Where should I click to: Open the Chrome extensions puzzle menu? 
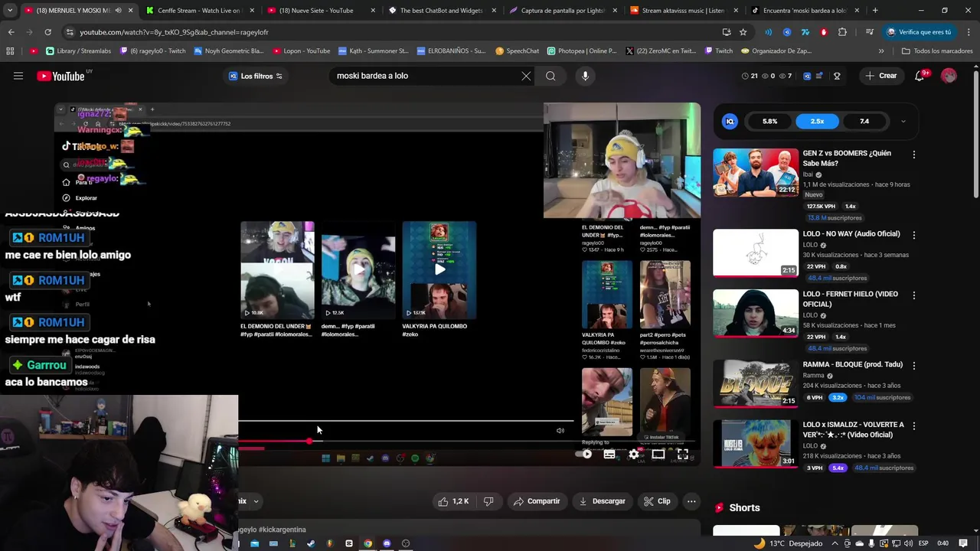coord(842,32)
